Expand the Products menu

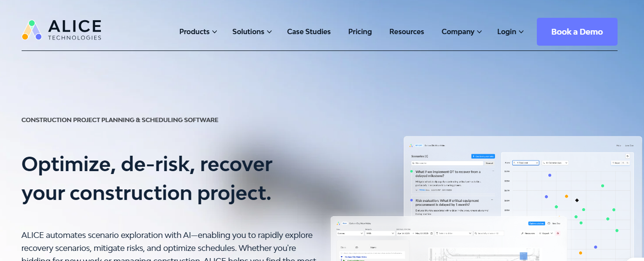198,32
